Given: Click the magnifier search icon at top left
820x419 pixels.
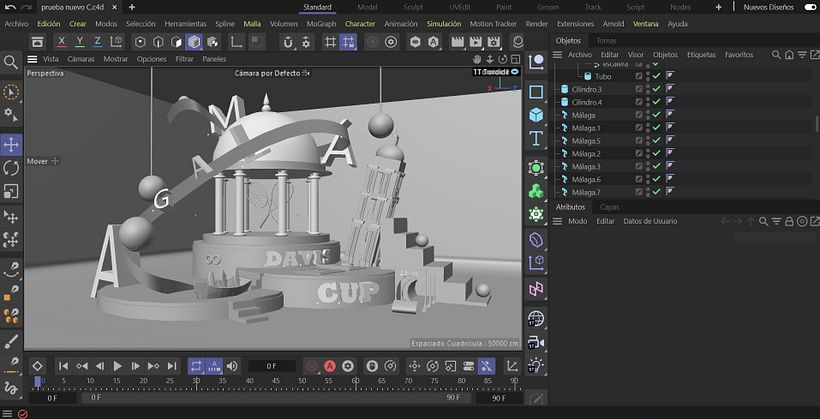Looking at the screenshot, I should coord(11,63).
